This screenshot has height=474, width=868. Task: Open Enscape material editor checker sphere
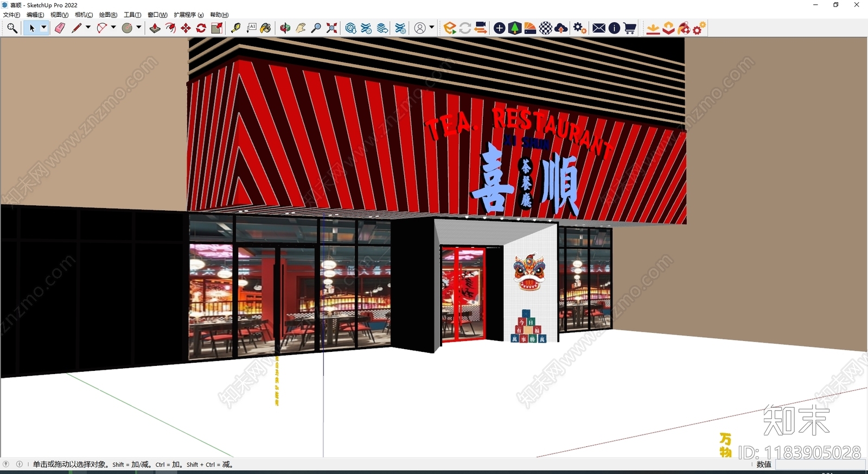point(546,28)
